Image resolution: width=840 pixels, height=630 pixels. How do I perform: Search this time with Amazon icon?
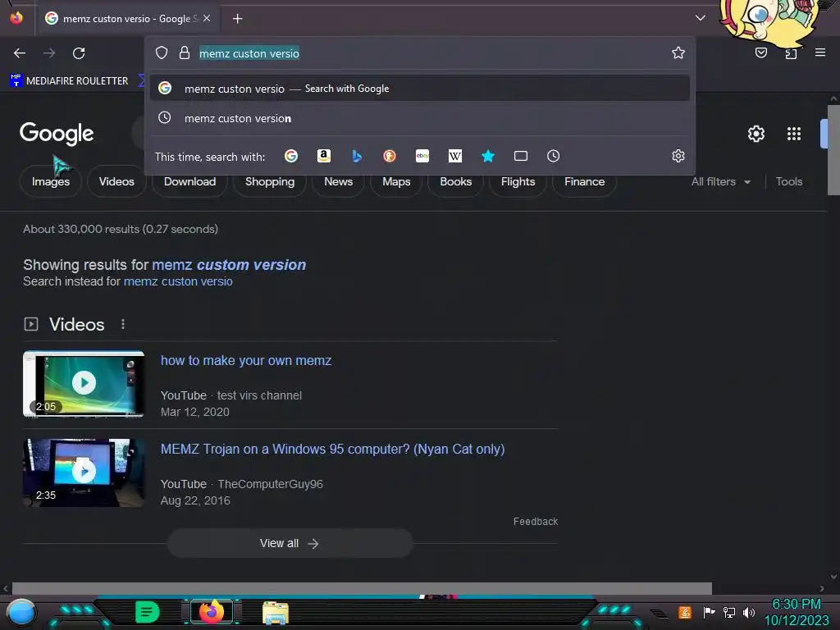click(323, 156)
